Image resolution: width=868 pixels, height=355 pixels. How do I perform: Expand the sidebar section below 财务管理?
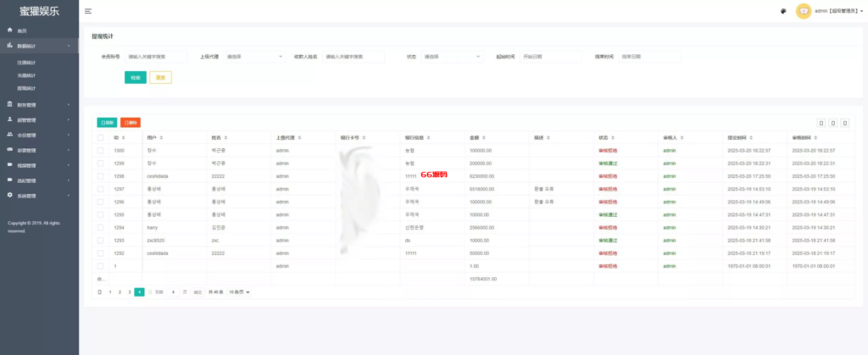point(39,119)
